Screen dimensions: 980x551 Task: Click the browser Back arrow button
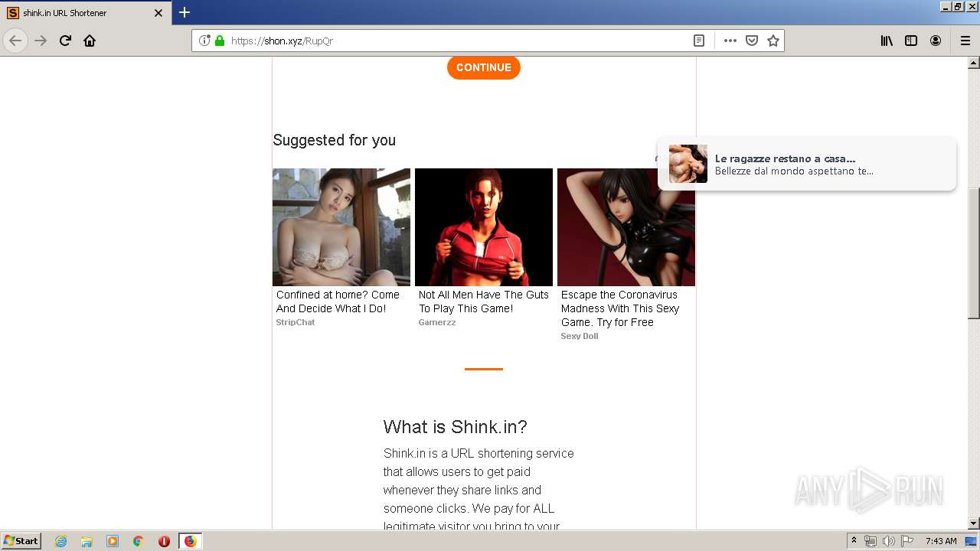(15, 41)
